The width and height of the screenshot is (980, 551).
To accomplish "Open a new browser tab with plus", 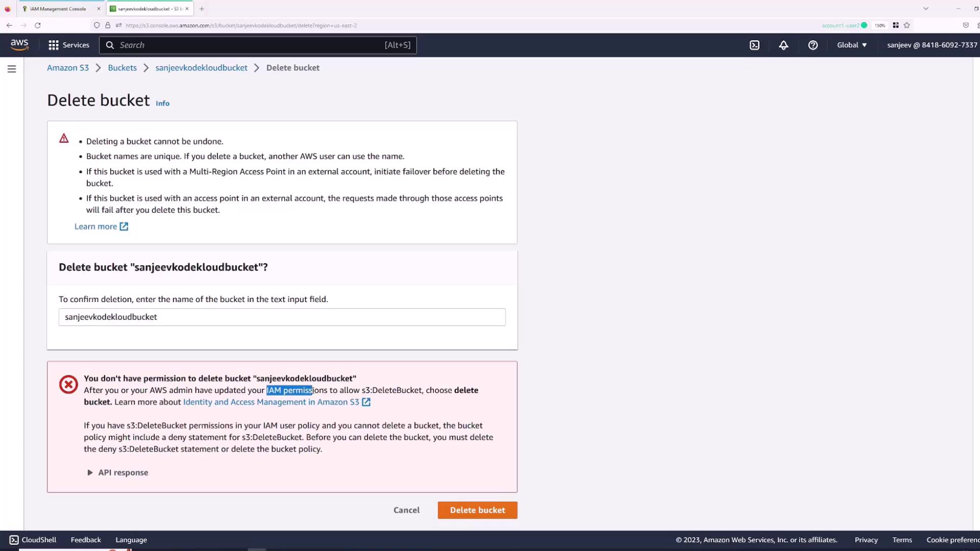I will click(x=202, y=9).
